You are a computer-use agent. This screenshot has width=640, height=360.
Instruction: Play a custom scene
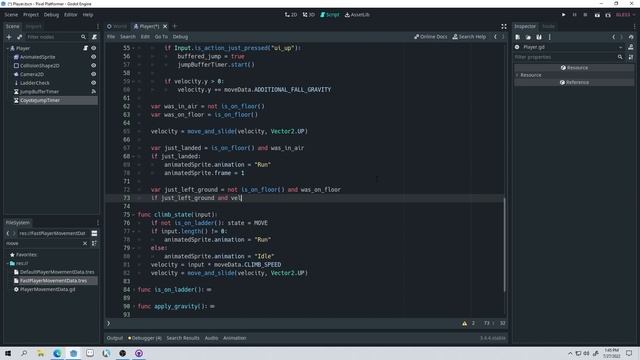(608, 15)
